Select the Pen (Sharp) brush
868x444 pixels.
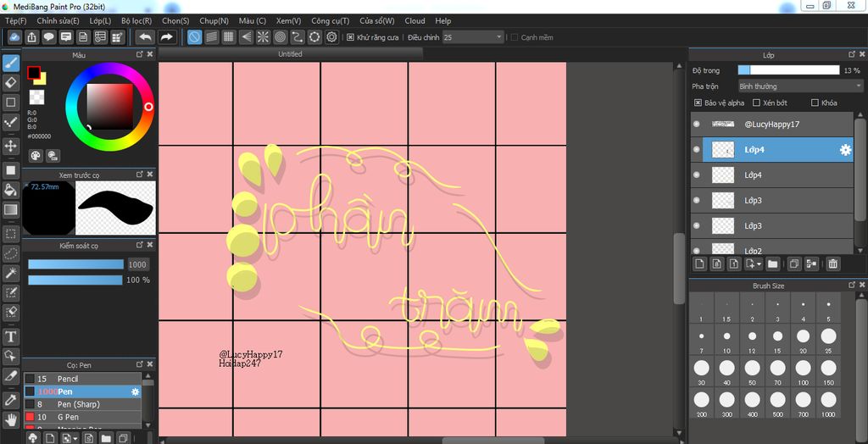point(83,404)
